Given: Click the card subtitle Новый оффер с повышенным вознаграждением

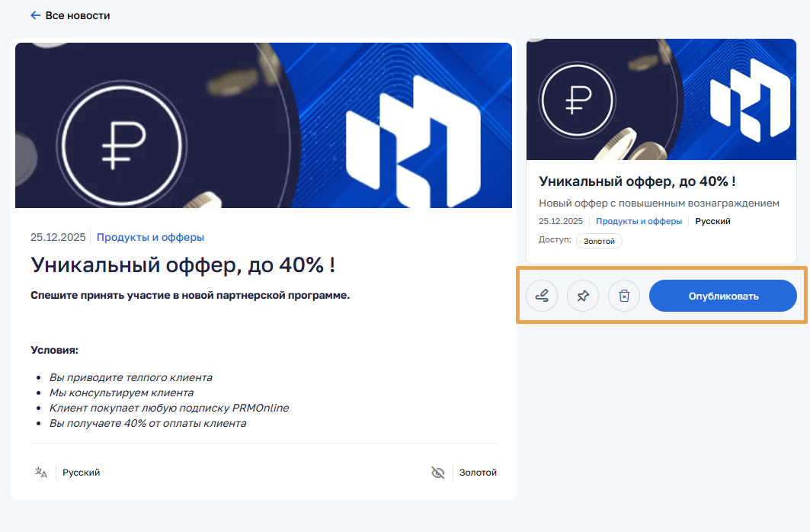Looking at the screenshot, I should coord(659,203).
